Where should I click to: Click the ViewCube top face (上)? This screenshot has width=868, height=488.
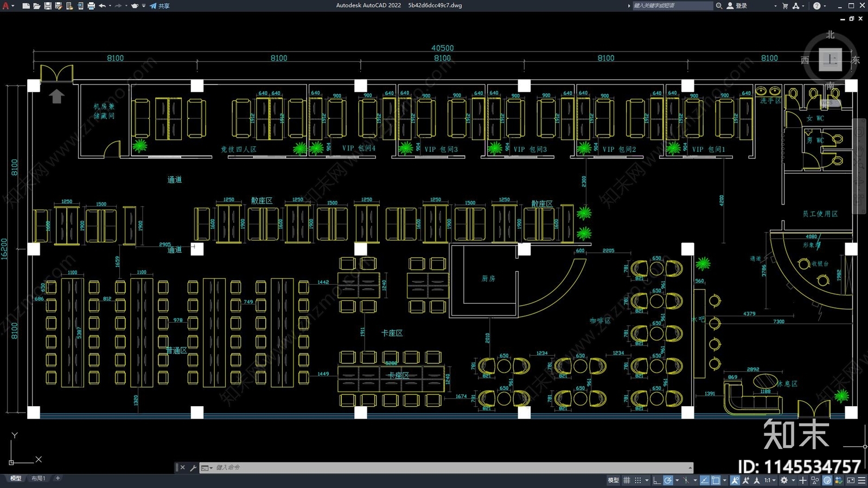point(830,60)
